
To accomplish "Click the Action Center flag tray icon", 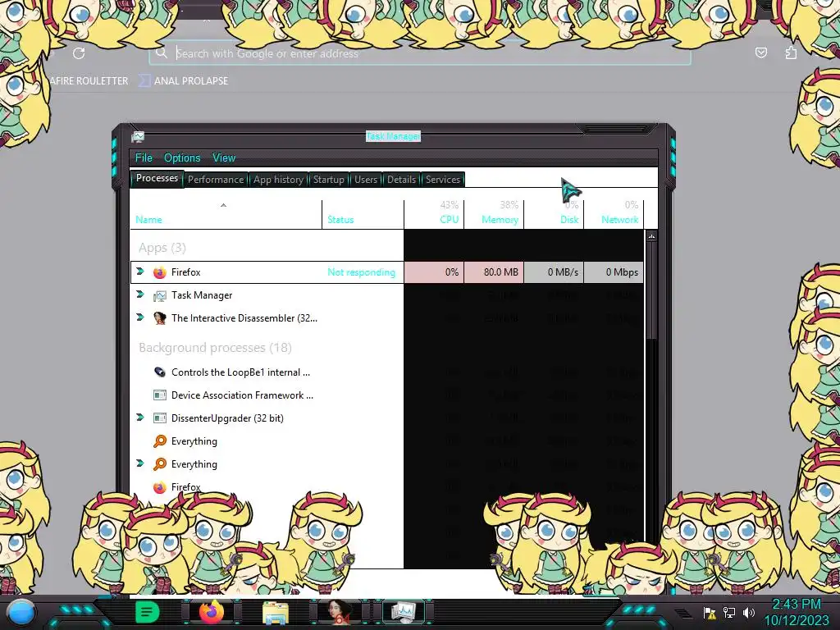I will tap(710, 613).
